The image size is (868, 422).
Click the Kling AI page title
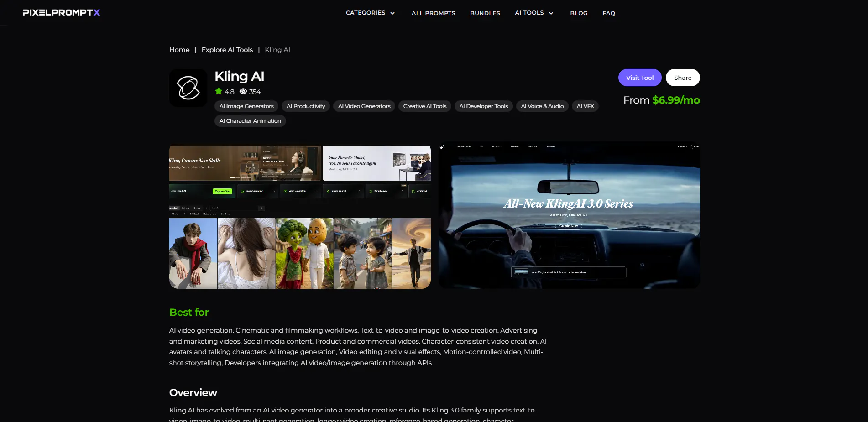coord(239,76)
